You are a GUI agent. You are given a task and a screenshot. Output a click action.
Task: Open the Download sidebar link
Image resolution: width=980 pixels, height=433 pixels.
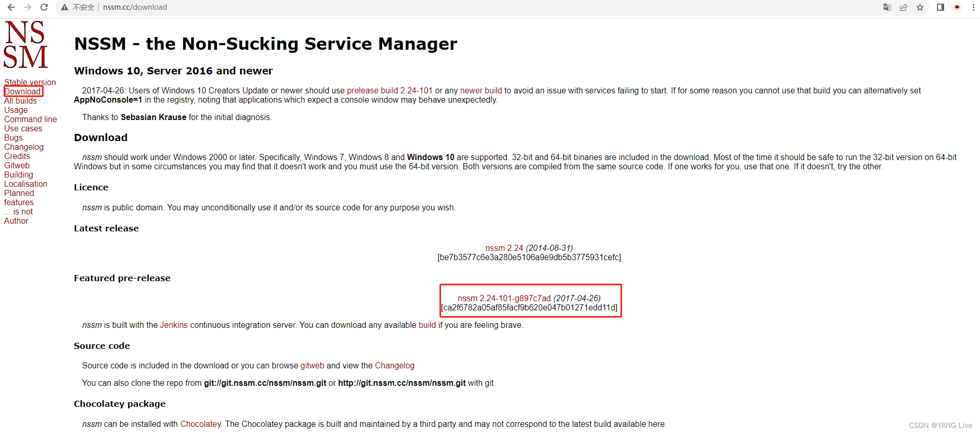tap(23, 91)
